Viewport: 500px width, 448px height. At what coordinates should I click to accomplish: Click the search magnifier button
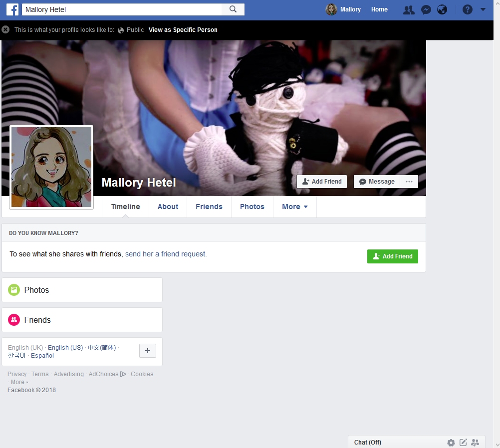(x=233, y=9)
